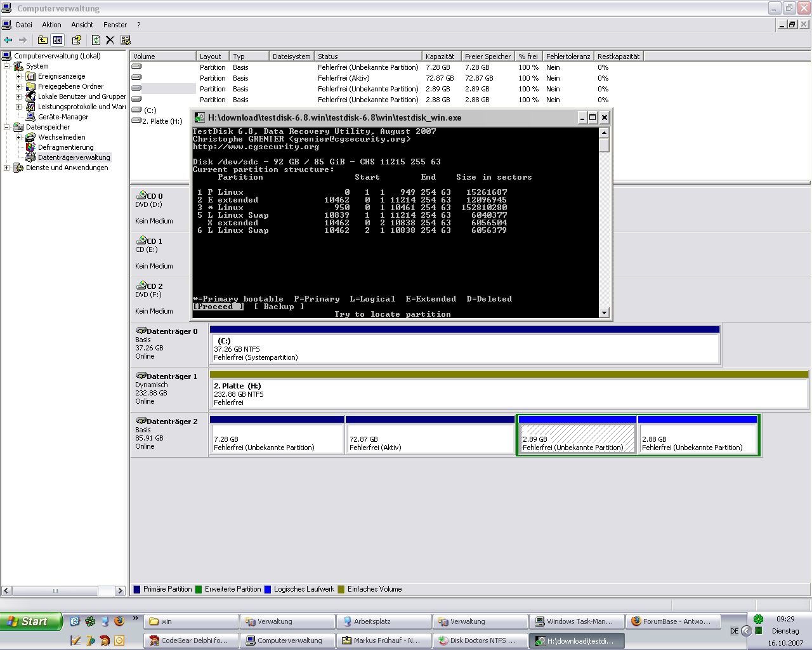Click the 09:29 taskbar clock
812x650 pixels.
[785, 619]
